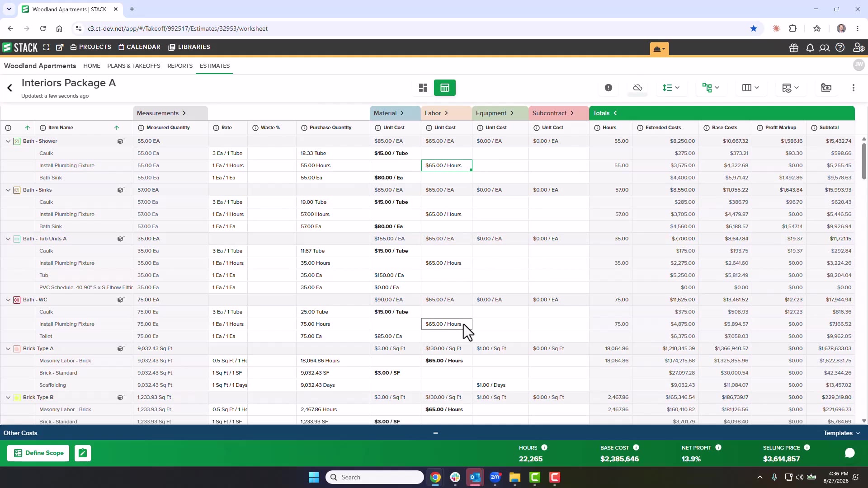Open the dashboard grid view icon
The image size is (868, 488).
[x=423, y=88]
